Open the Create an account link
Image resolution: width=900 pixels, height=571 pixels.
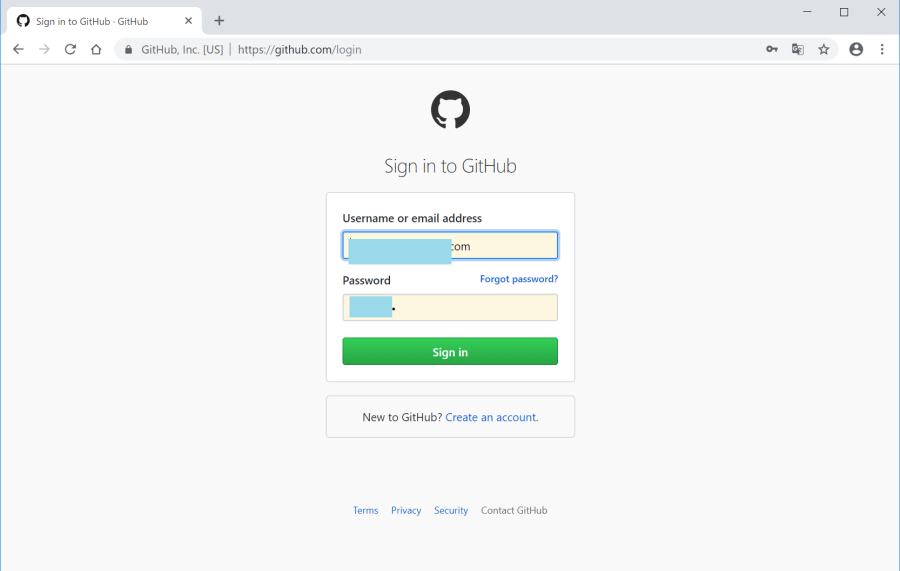491,417
